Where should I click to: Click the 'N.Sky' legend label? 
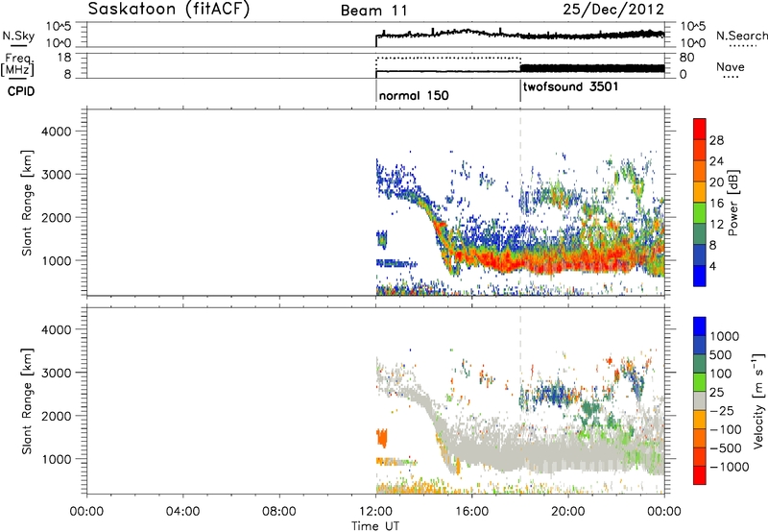coord(18,36)
